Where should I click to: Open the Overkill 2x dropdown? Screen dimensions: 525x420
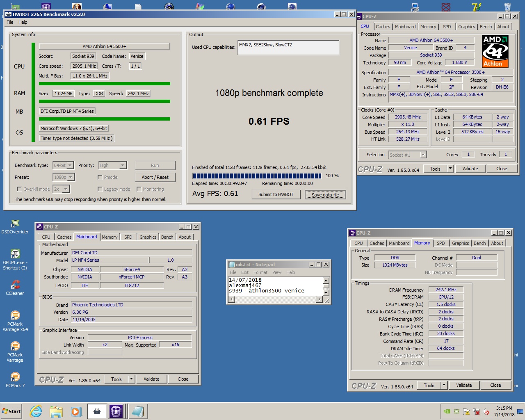(66, 189)
